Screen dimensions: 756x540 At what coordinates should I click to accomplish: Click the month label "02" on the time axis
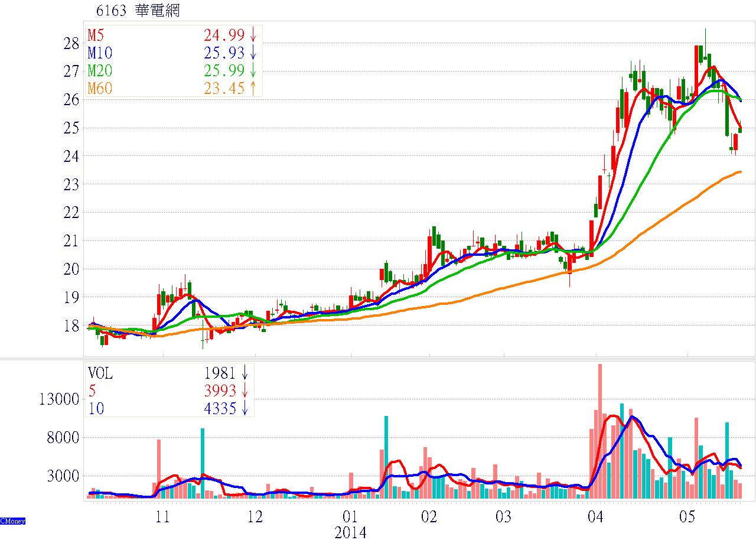(429, 518)
